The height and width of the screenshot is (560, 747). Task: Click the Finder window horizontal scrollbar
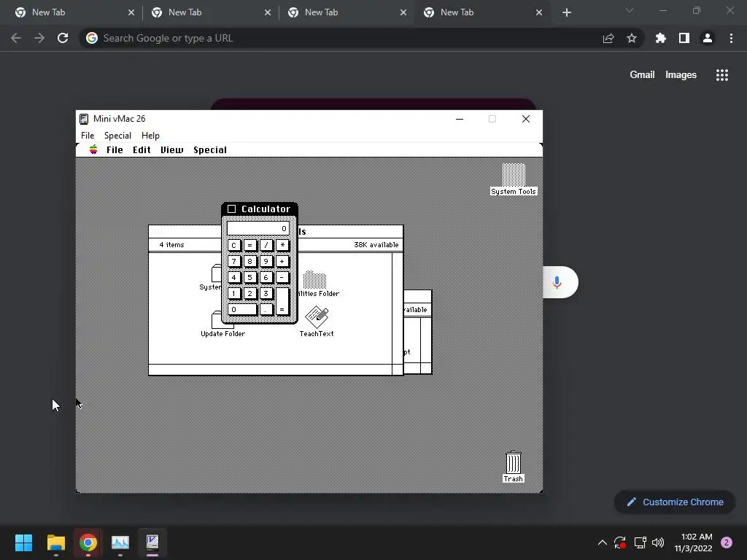[270, 370]
